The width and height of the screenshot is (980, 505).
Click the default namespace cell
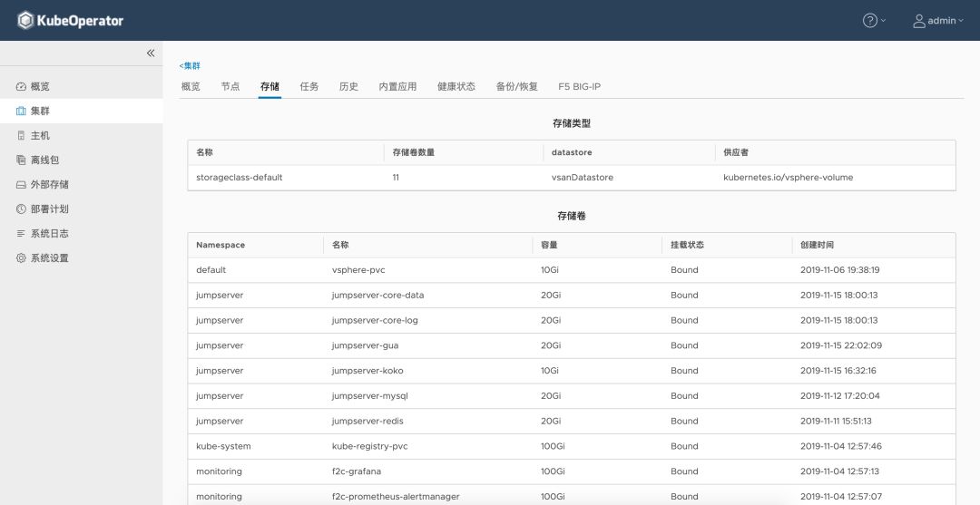[x=211, y=270]
